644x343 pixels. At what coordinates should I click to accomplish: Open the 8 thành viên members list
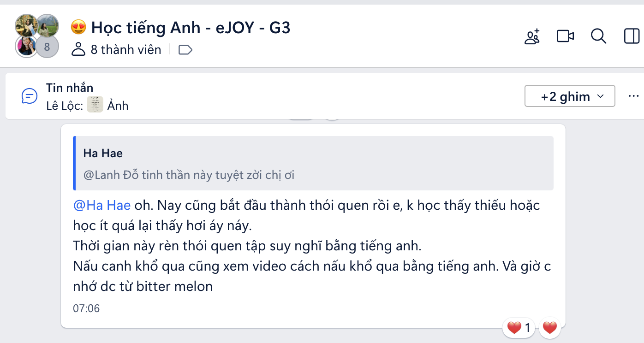[x=116, y=49]
